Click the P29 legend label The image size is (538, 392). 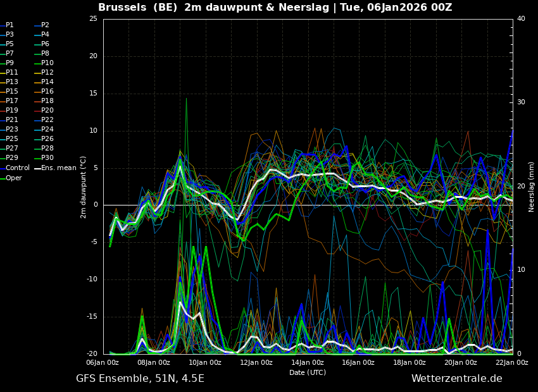[11, 157]
